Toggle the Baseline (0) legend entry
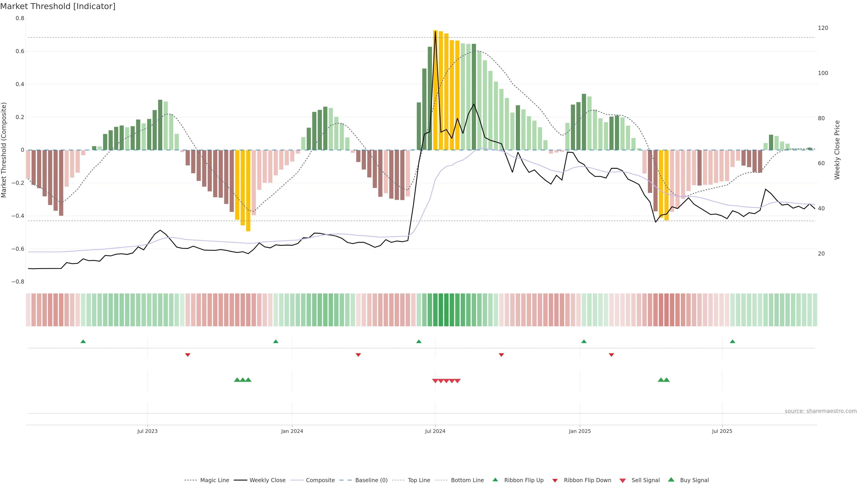This screenshot has width=868, height=488. 371,480
